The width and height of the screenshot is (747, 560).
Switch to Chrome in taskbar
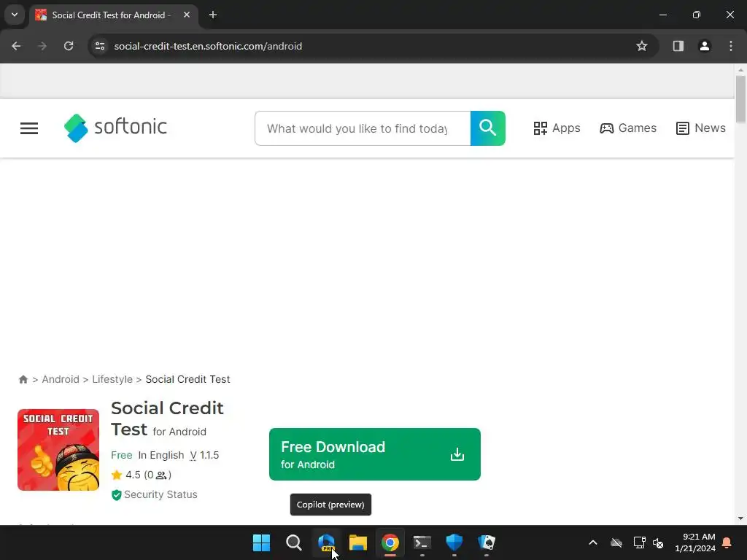pos(390,542)
